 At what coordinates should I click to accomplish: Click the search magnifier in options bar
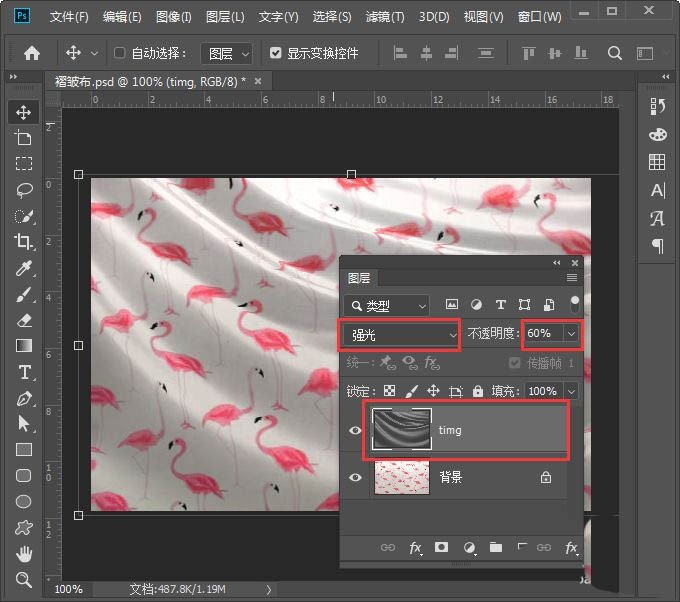615,53
